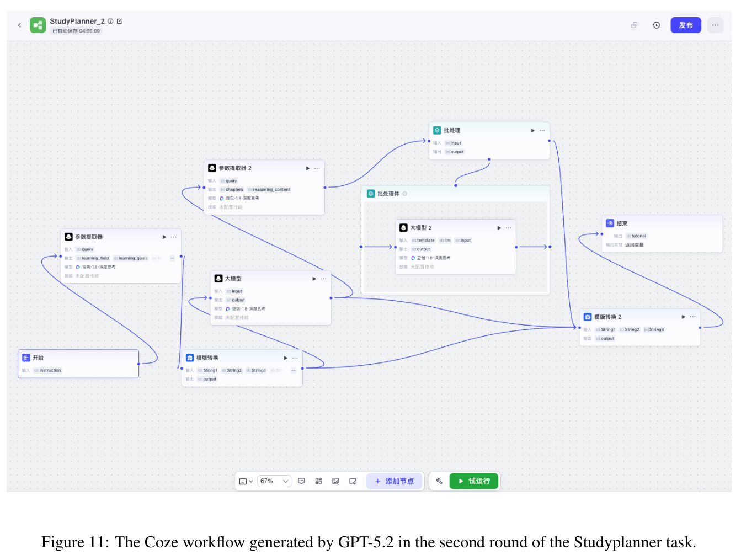Screen dimensions: 741x560
Task: Click the 添加节点 add node button
Action: tap(395, 481)
